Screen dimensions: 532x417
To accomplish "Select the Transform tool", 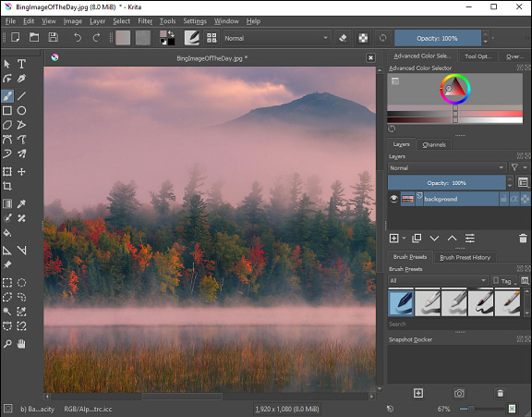I will coord(7,171).
